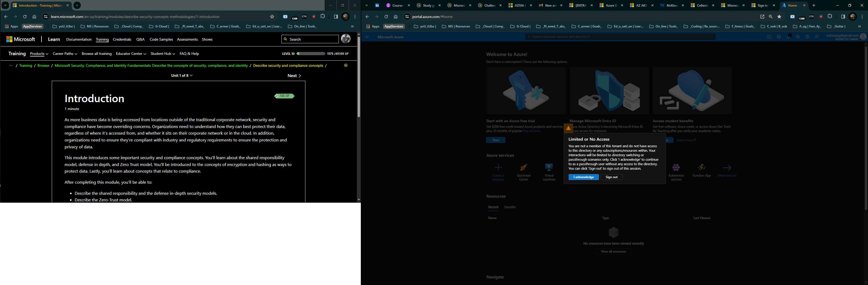Expand the Products dropdown
Image resolution: width=868 pixels, height=285 pixels.
click(39, 54)
